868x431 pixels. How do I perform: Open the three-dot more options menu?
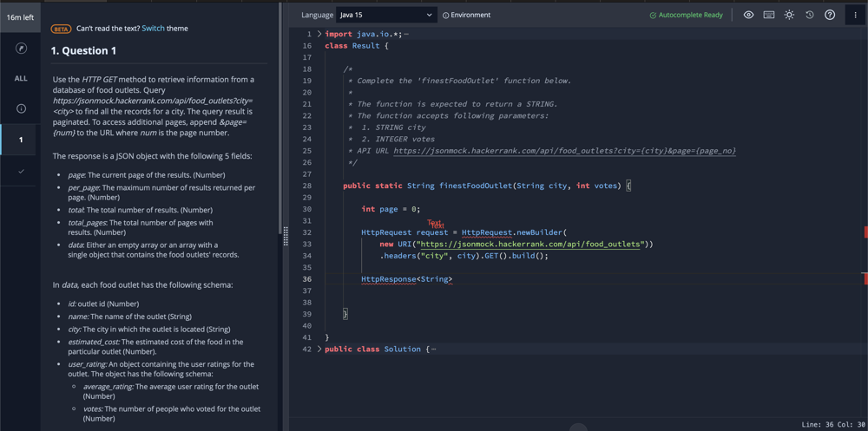[x=855, y=16]
